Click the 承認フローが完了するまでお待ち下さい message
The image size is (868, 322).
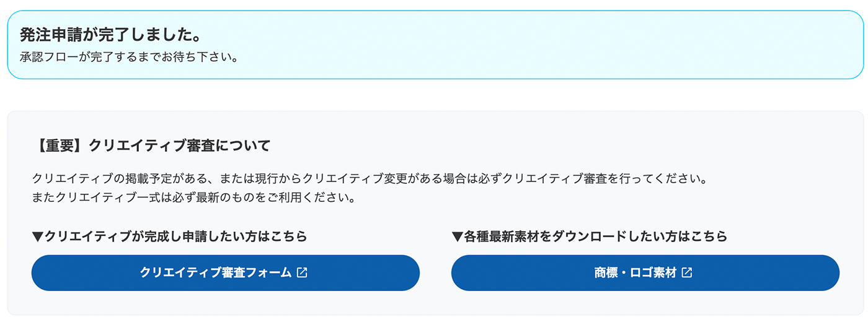pos(129,58)
